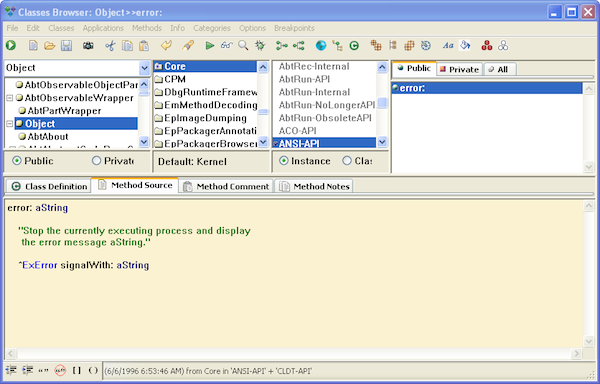Debug with the green bug icon

[x=260, y=46]
